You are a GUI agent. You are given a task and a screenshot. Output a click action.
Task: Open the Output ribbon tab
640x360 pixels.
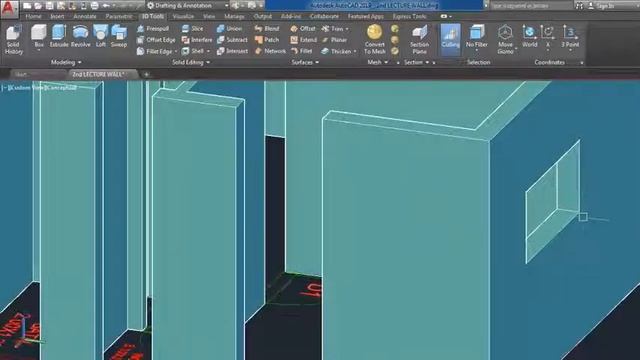coord(262,17)
